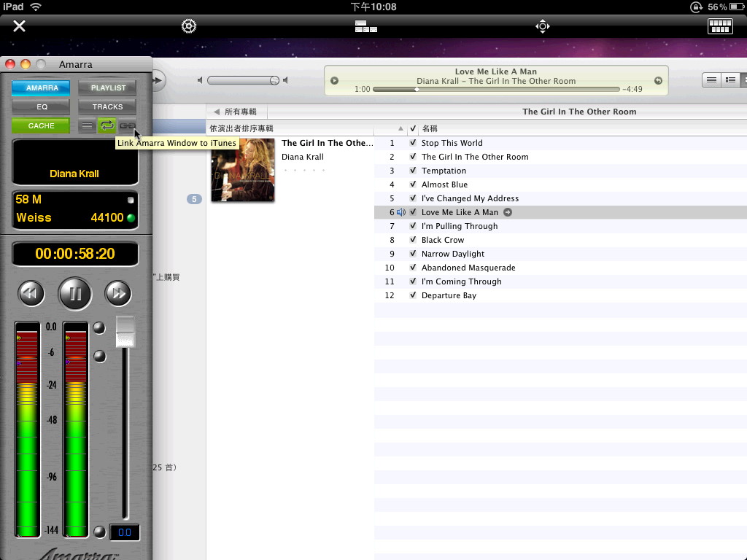The width and height of the screenshot is (747, 560).
Task: Click sort-by-artist album header dropdown
Action: coord(290,128)
